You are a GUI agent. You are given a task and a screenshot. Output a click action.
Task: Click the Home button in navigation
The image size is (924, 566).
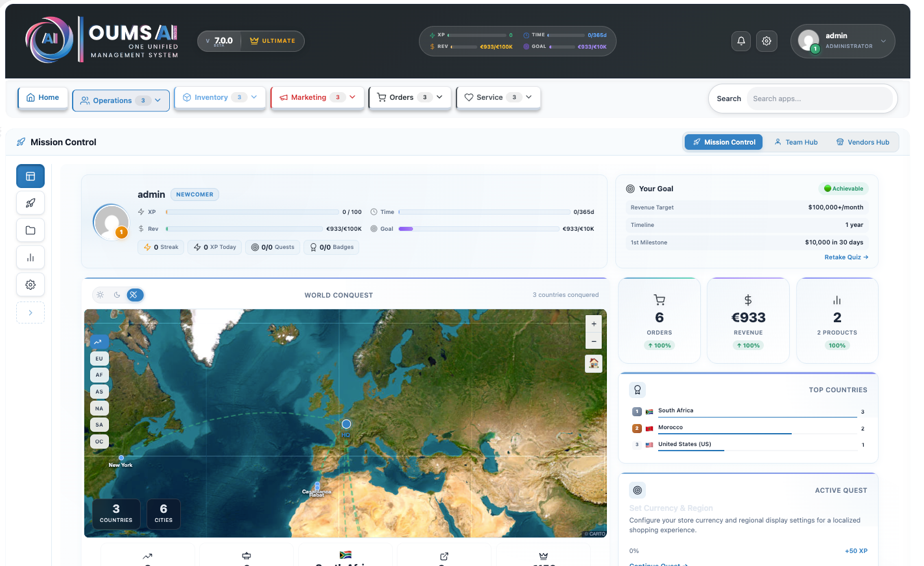[43, 97]
